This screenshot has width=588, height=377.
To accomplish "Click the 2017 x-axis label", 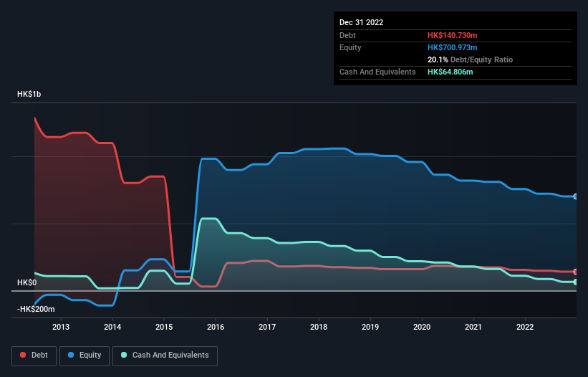I will [267, 327].
